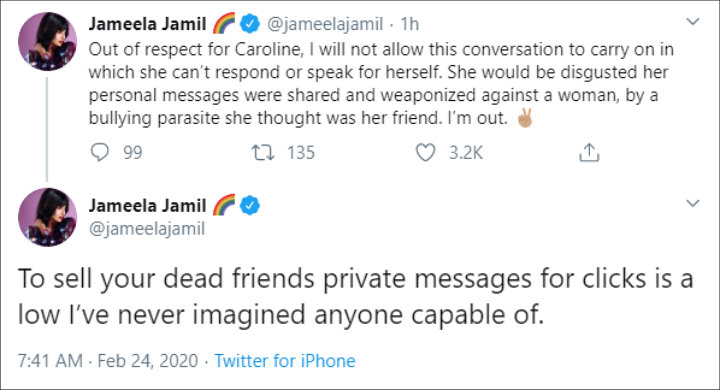Image resolution: width=720 pixels, height=390 pixels.
Task: Click the share upload icon
Action: tap(589, 153)
